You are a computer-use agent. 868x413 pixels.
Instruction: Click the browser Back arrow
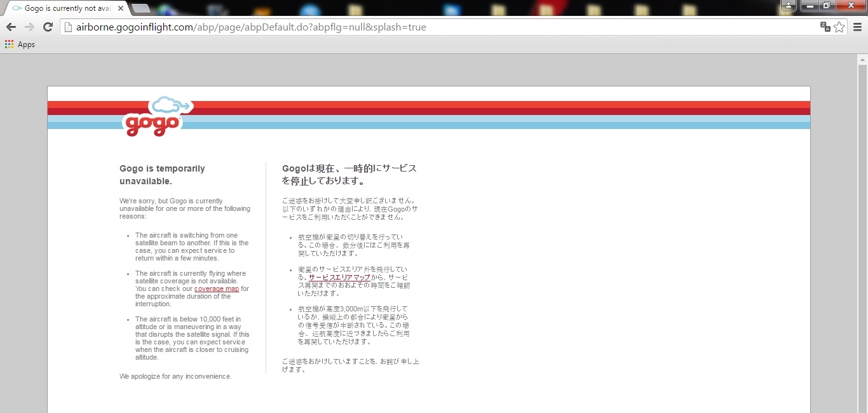pyautogui.click(x=11, y=27)
